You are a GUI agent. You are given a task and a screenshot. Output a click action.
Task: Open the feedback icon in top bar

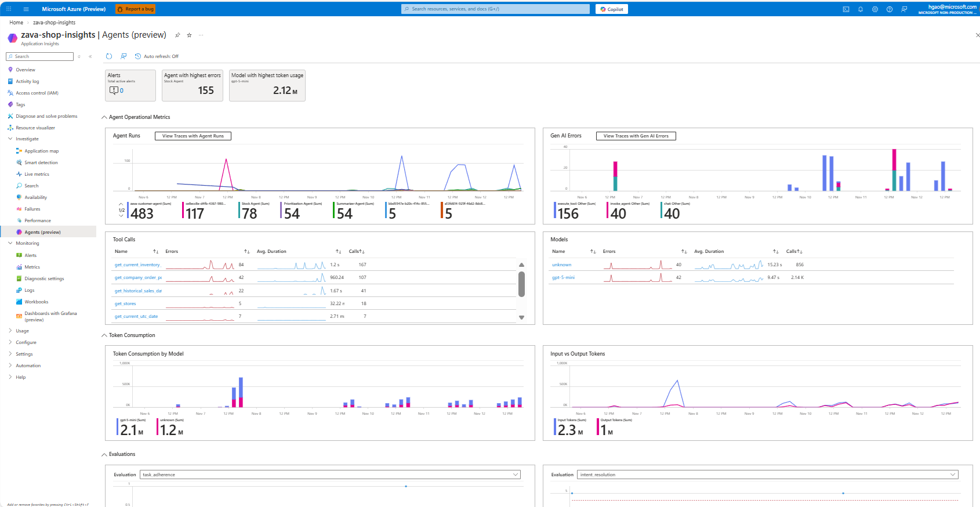[904, 9]
